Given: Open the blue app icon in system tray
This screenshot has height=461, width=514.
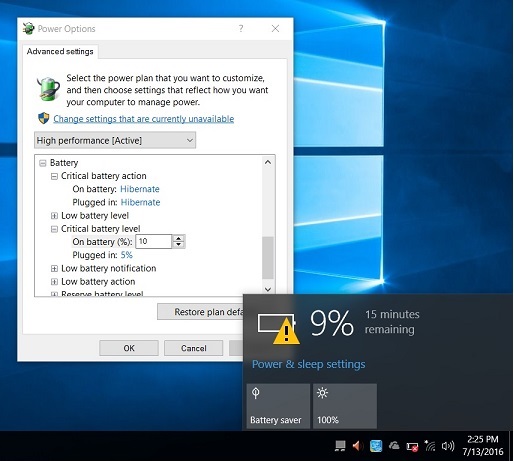Looking at the screenshot, I should 376,446.
